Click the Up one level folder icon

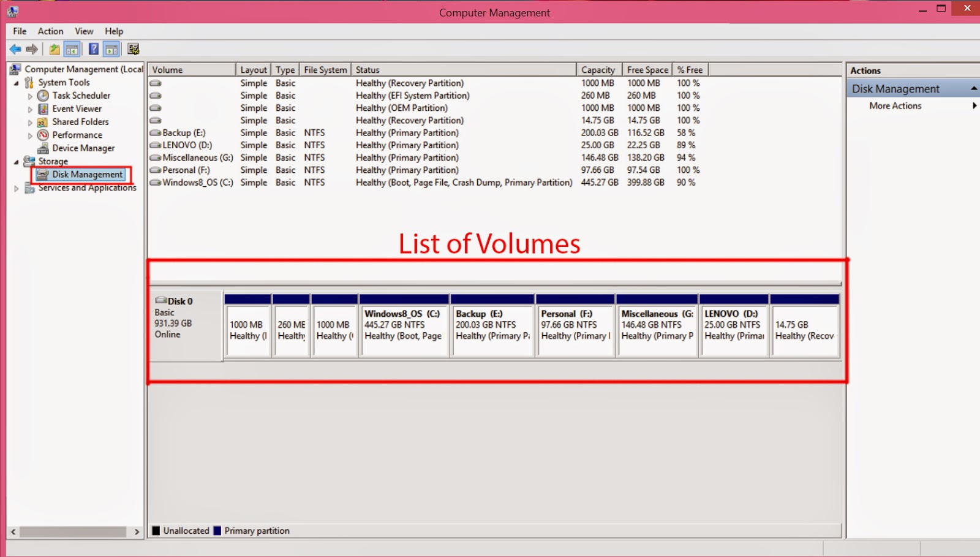[53, 49]
